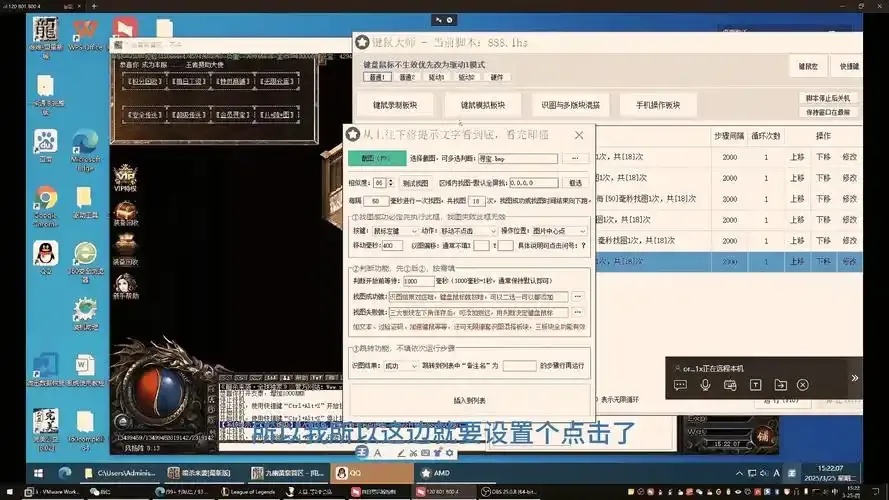The width and height of the screenshot is (889, 500).
Task: Collapse remote control bar with double-chevron
Action: click(x=854, y=378)
